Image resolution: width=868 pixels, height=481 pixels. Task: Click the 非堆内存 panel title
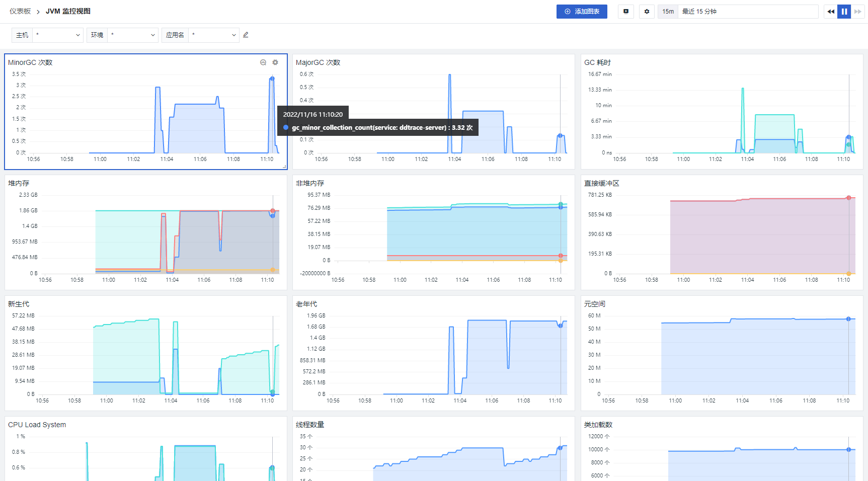[310, 183]
